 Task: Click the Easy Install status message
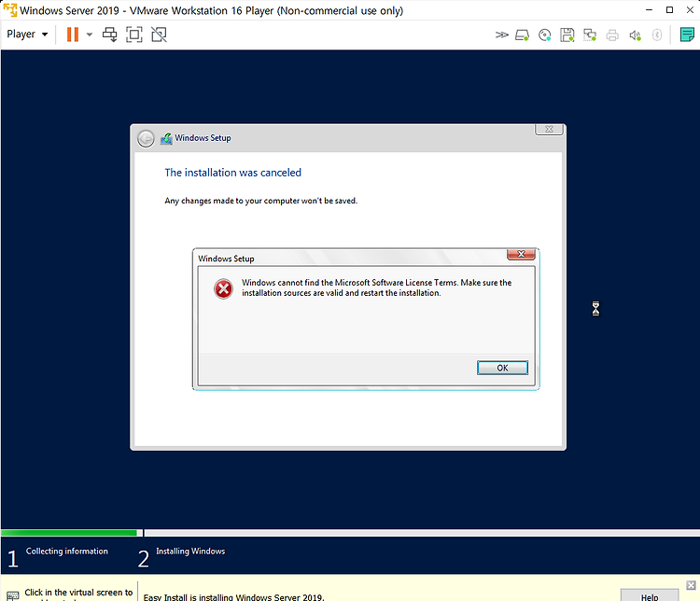pyautogui.click(x=234, y=597)
